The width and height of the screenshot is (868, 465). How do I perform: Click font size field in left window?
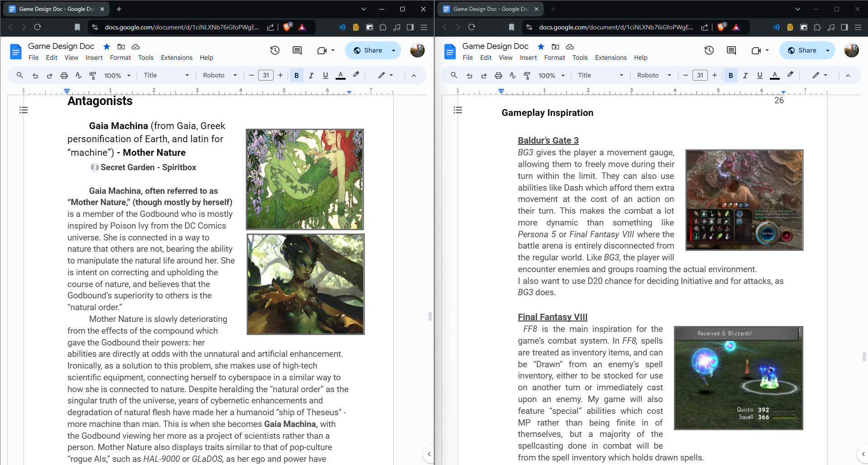pos(266,75)
